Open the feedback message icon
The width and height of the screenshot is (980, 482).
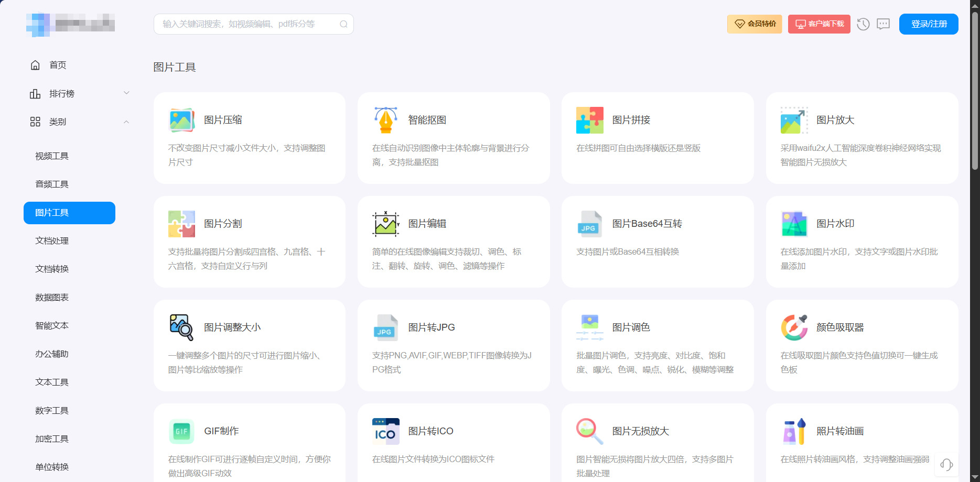884,24
